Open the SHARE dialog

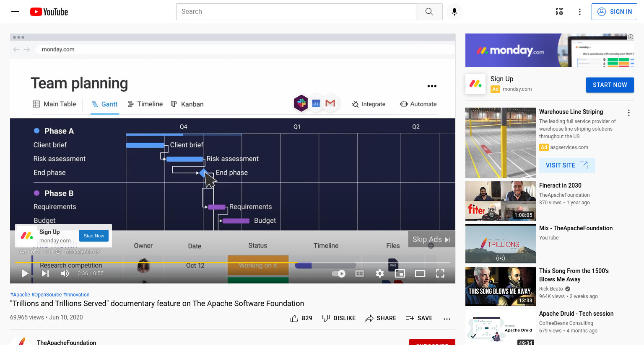(381, 318)
